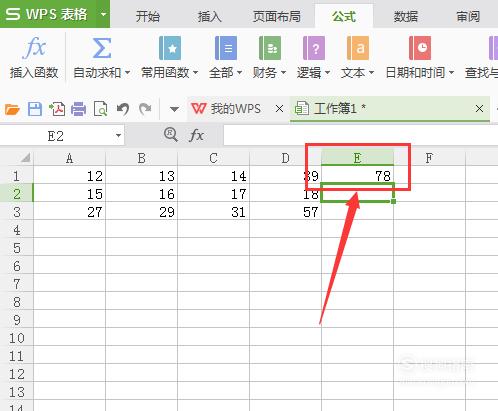Image resolution: width=498 pixels, height=411 pixels.
Task: Open the WPS 表格 application menu arrow
Action: tap(103, 14)
